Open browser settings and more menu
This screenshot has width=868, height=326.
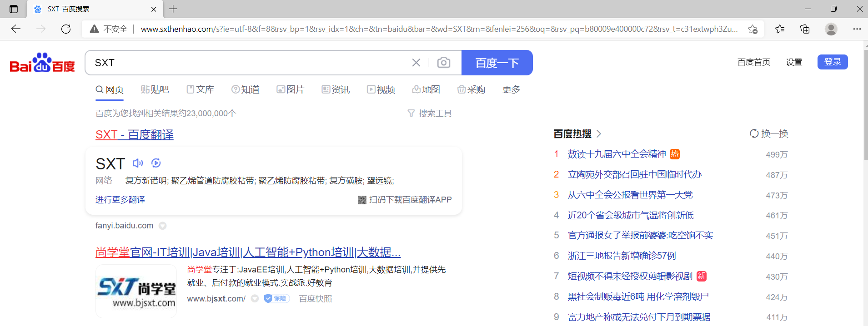point(857,29)
